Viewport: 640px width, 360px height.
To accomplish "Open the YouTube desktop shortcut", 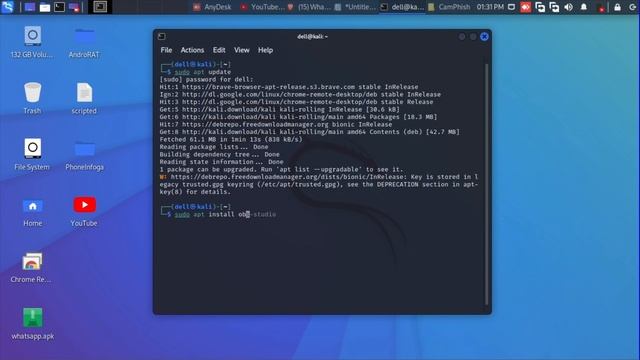I will click(x=84, y=211).
